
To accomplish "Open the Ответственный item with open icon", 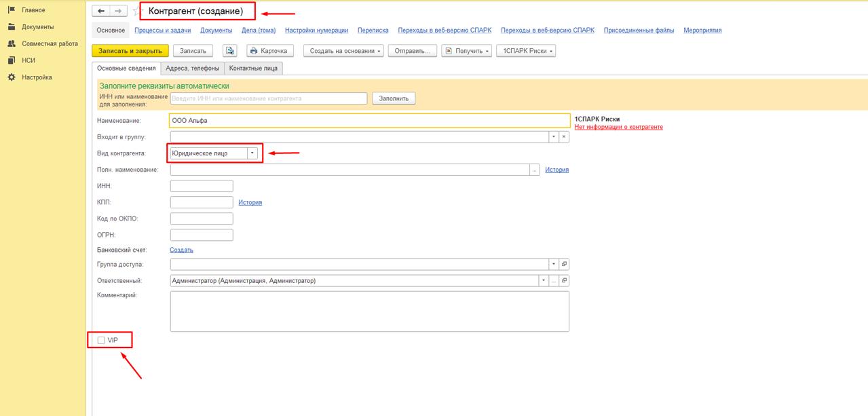I will (x=564, y=281).
